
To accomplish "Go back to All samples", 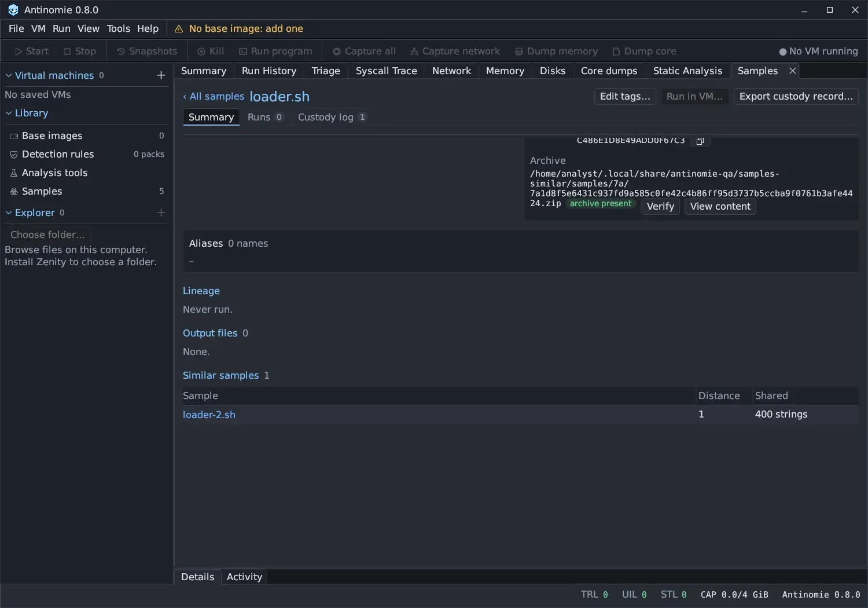I will click(x=214, y=97).
